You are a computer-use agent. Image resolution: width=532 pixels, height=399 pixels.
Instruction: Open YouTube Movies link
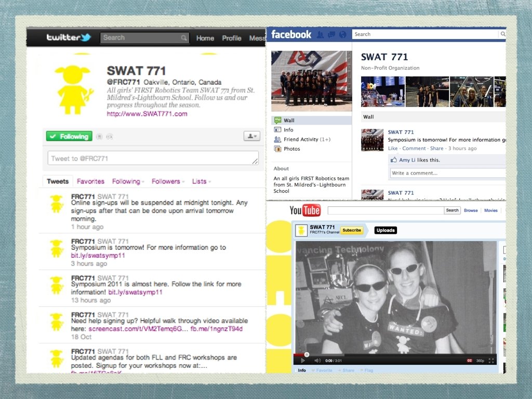point(490,210)
